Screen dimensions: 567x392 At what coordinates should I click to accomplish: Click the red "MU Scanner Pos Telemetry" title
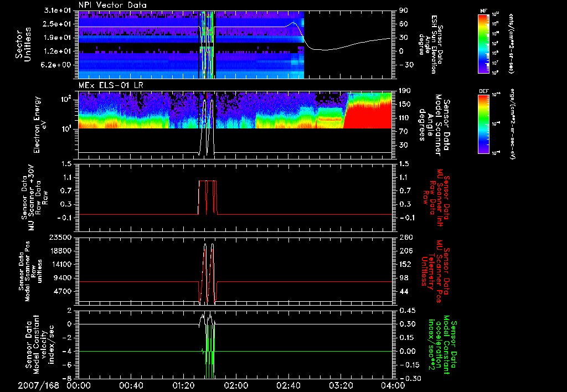[x=436, y=271]
